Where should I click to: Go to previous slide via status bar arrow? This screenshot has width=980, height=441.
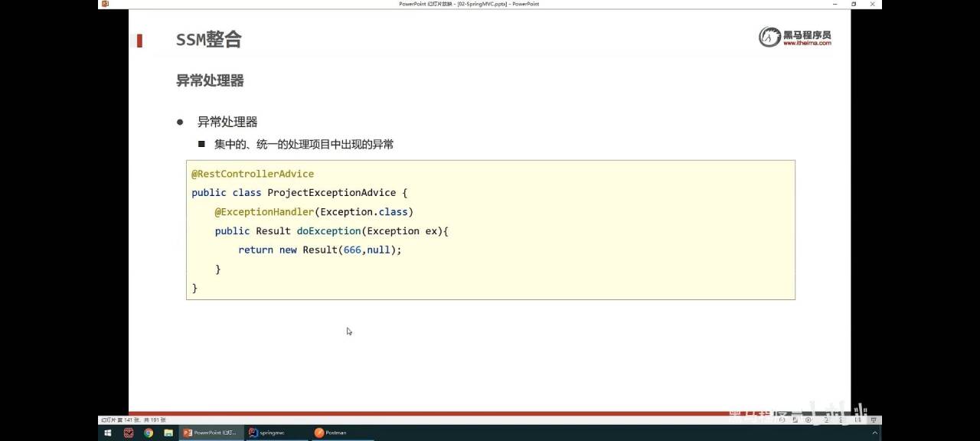tap(782, 420)
